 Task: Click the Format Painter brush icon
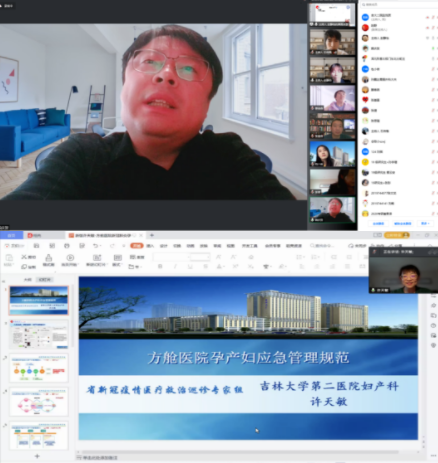point(48,258)
